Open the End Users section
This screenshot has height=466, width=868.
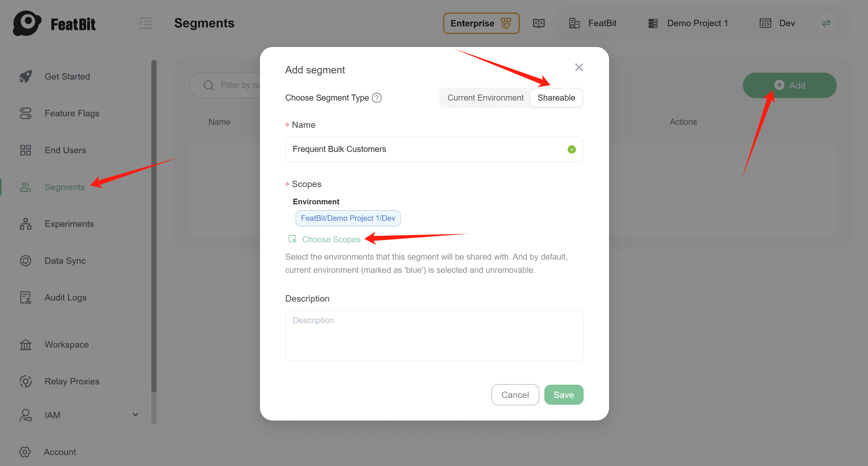(65, 150)
